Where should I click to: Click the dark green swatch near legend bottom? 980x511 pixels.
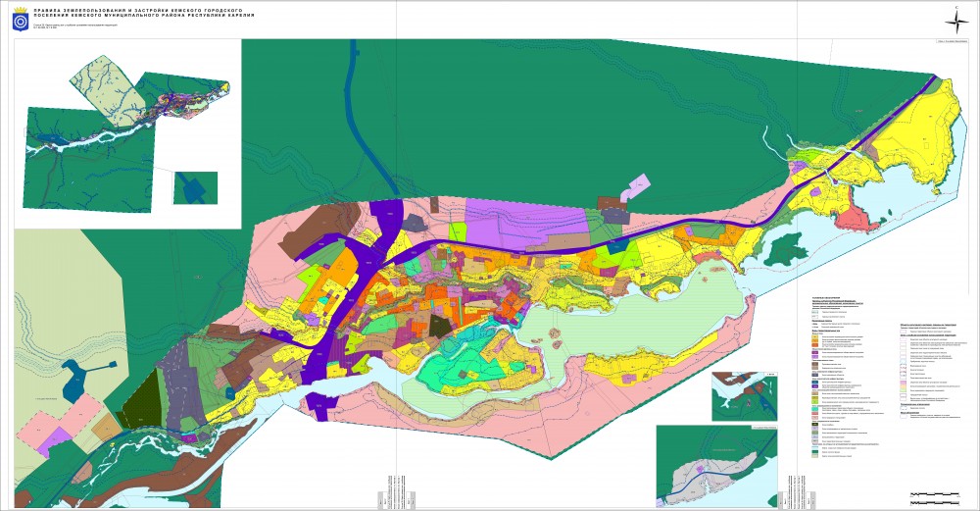815,450
